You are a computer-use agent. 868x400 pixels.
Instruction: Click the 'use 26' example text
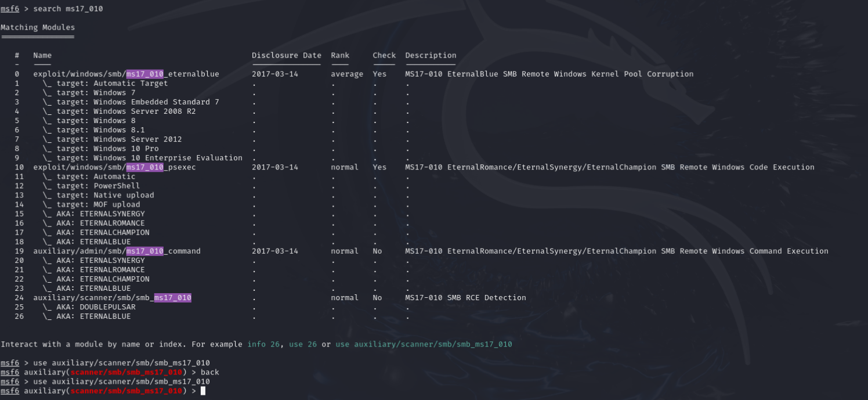pyautogui.click(x=303, y=344)
